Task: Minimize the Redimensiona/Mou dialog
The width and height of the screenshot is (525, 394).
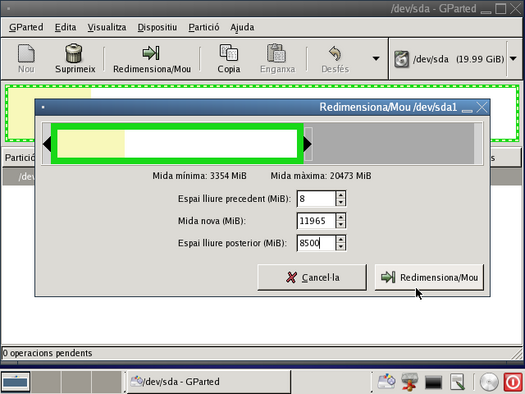Action: 467,110
